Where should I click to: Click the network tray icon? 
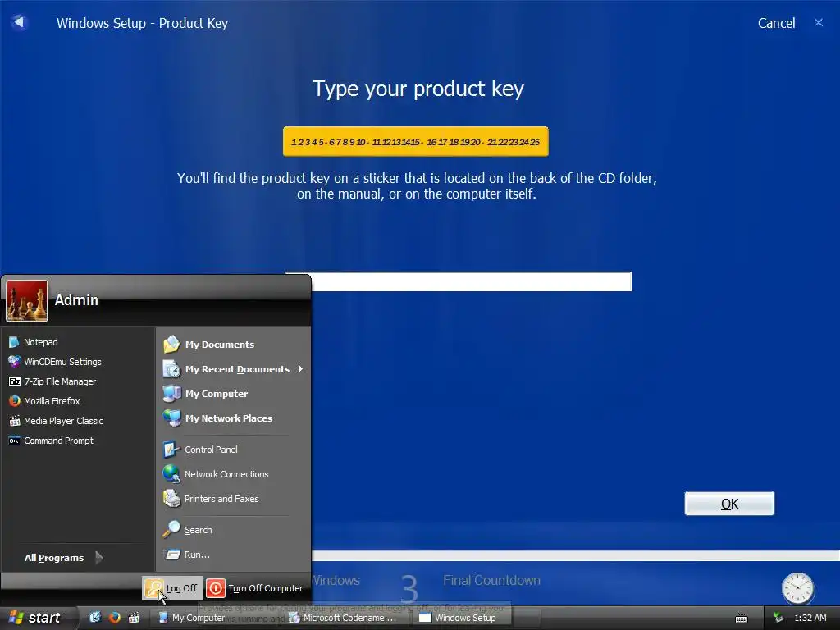tap(778, 618)
